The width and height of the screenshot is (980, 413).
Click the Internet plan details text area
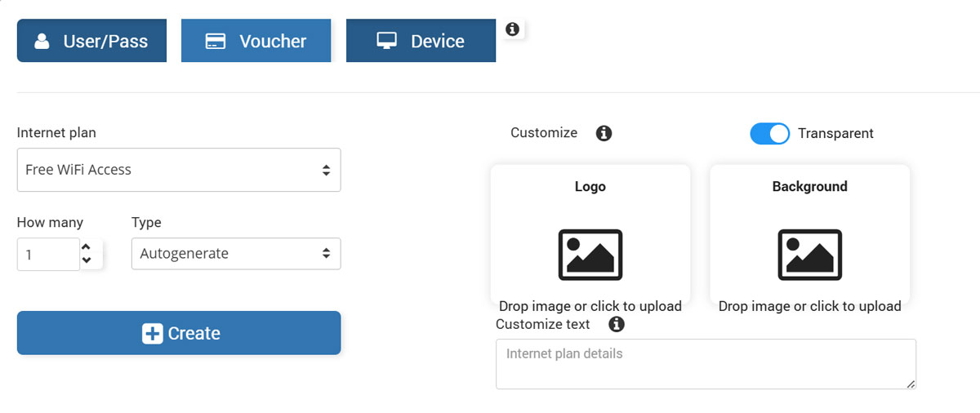pos(705,364)
